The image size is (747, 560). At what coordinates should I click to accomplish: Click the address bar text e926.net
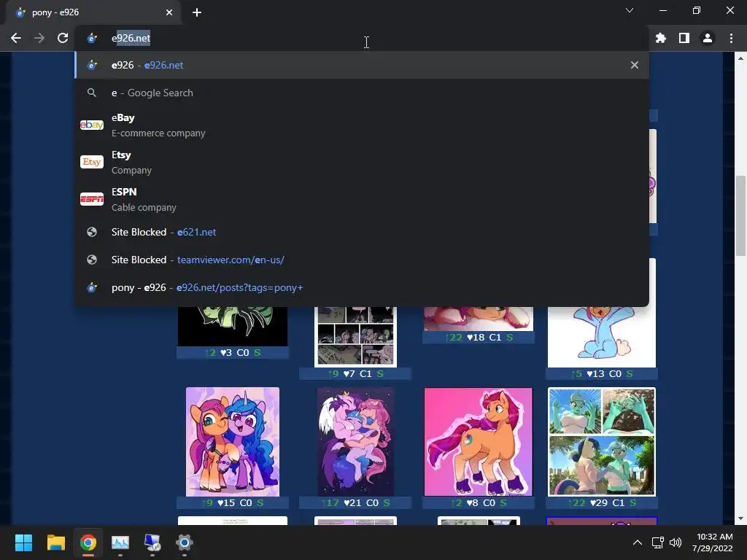(x=131, y=38)
